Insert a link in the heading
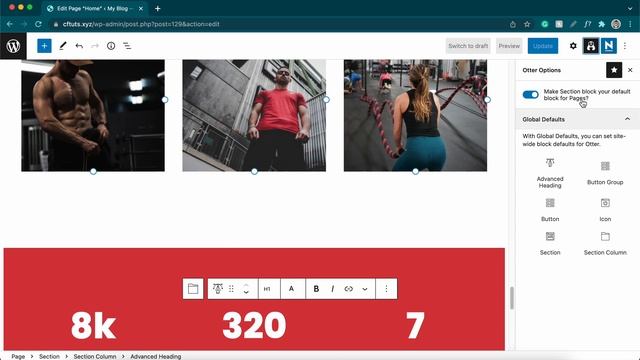The height and width of the screenshot is (360, 640). [349, 289]
